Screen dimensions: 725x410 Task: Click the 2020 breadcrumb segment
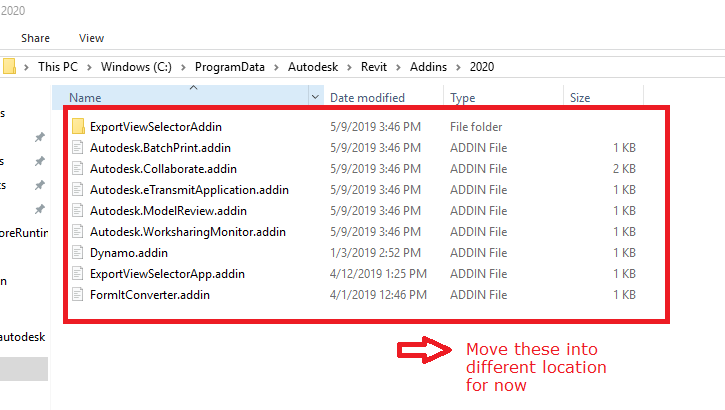pyautogui.click(x=482, y=67)
